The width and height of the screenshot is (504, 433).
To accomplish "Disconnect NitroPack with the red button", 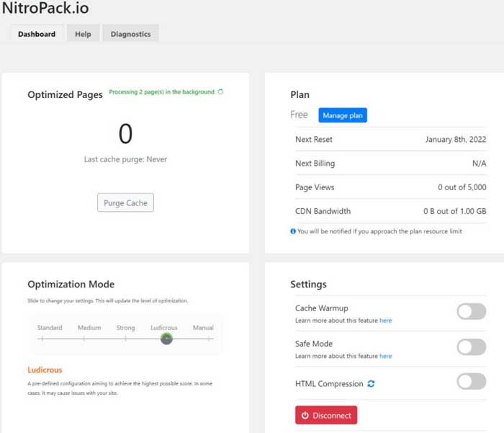I will pos(326,415).
